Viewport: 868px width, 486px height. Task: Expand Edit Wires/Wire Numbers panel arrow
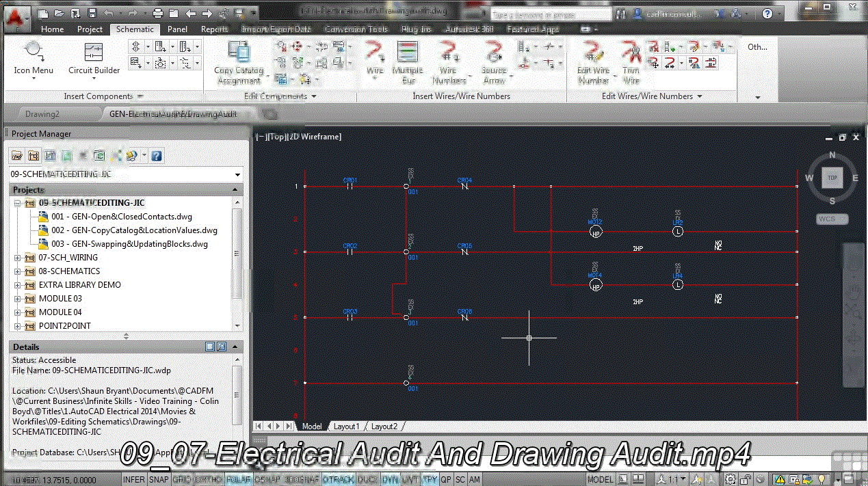click(x=699, y=96)
